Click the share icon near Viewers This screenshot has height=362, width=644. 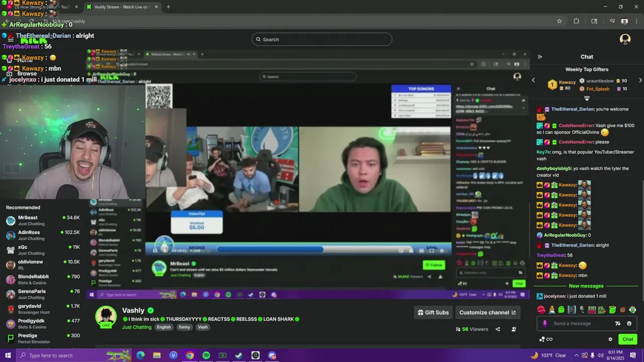pyautogui.click(x=498, y=329)
